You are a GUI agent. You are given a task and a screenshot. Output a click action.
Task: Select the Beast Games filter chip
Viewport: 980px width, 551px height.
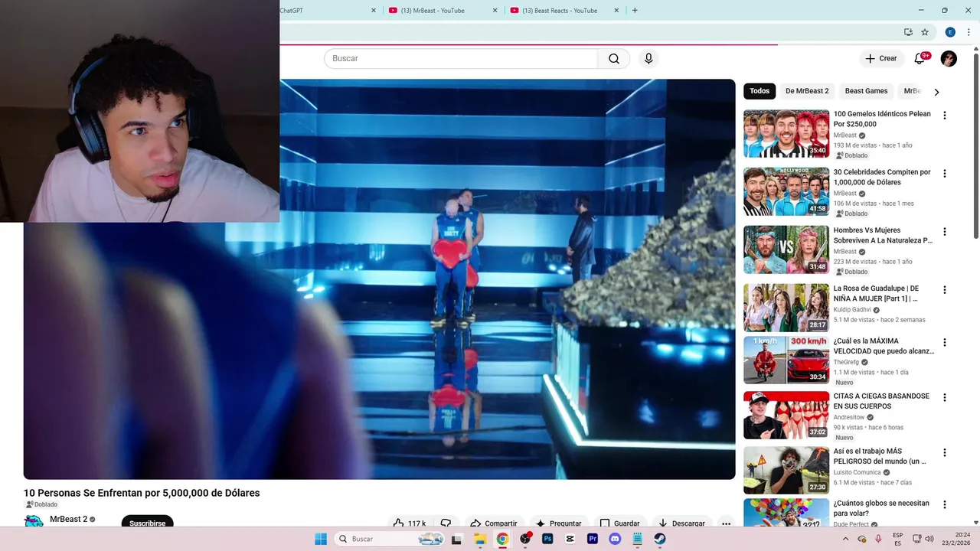[x=866, y=91]
